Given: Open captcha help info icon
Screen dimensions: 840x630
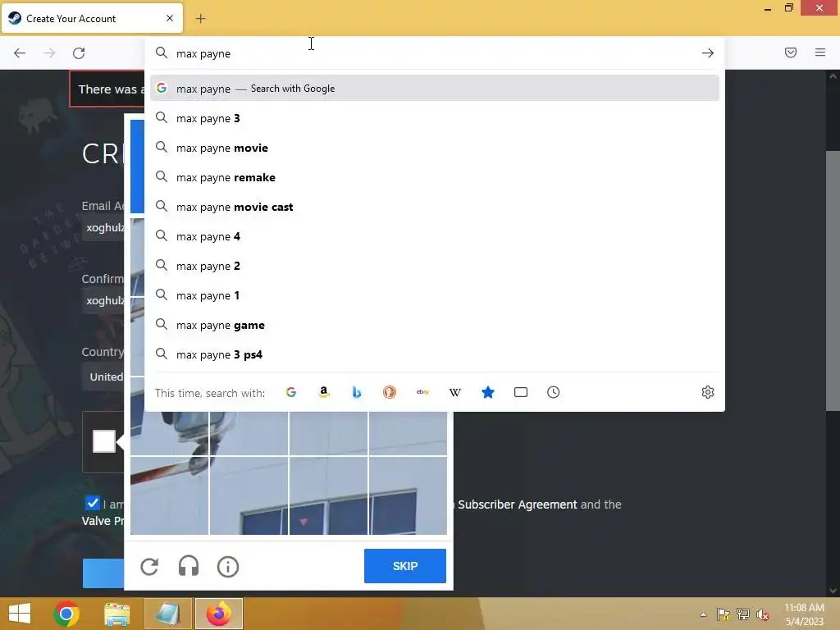Looking at the screenshot, I should click(228, 566).
